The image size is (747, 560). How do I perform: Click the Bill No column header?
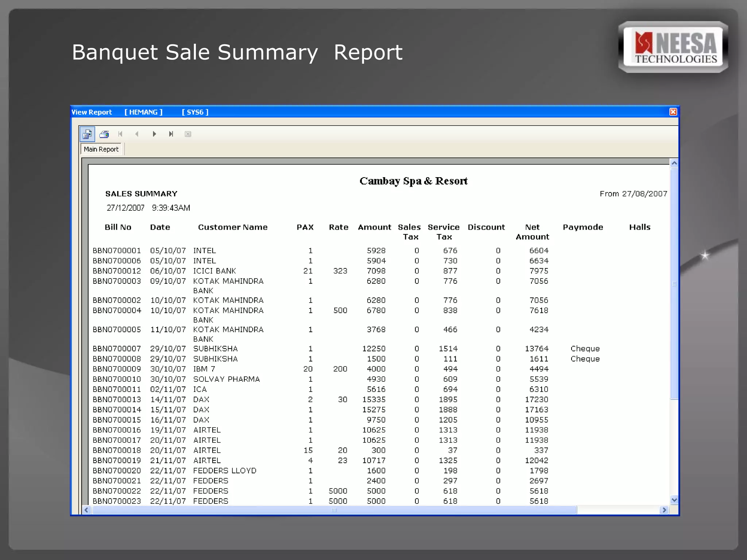pyautogui.click(x=118, y=227)
